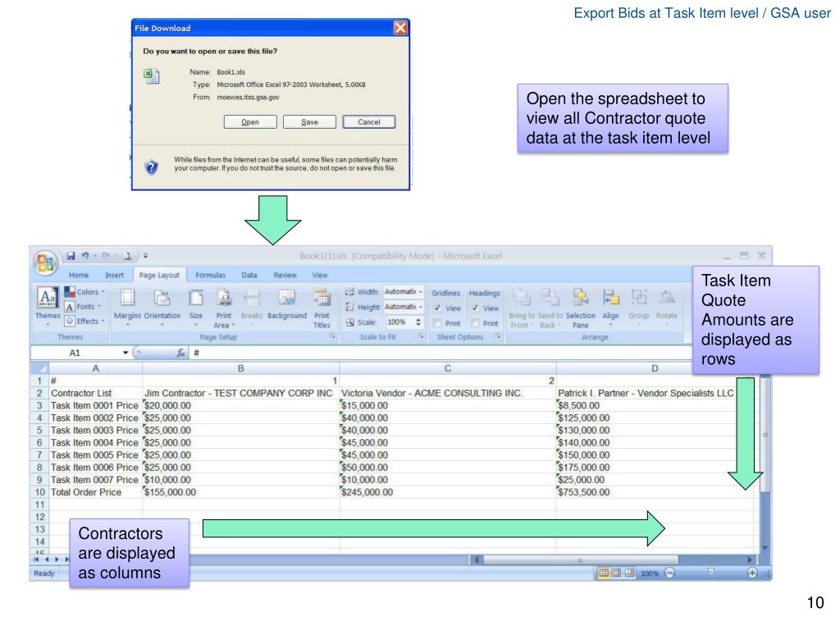The image size is (840, 630).
Task: Open the Page Setup dialog launcher
Action: [x=333, y=336]
